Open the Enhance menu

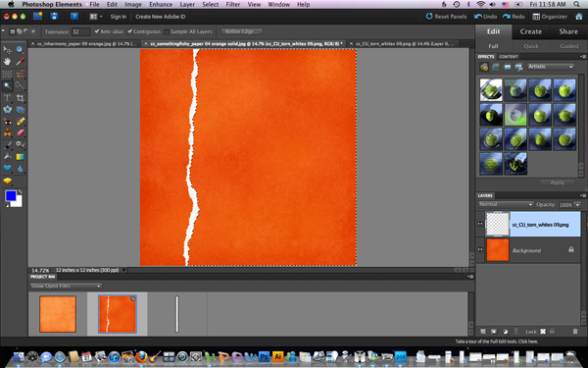(x=161, y=5)
